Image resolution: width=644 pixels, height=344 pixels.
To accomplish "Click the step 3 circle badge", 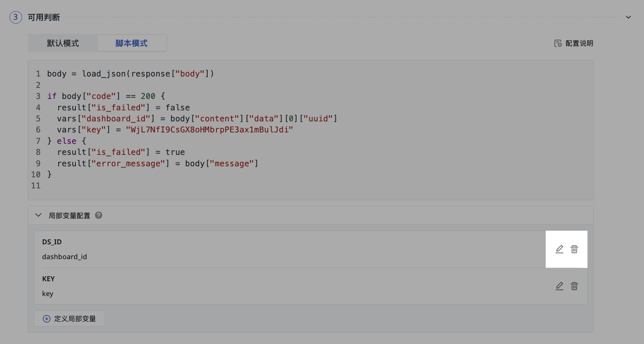I will pyautogui.click(x=16, y=17).
